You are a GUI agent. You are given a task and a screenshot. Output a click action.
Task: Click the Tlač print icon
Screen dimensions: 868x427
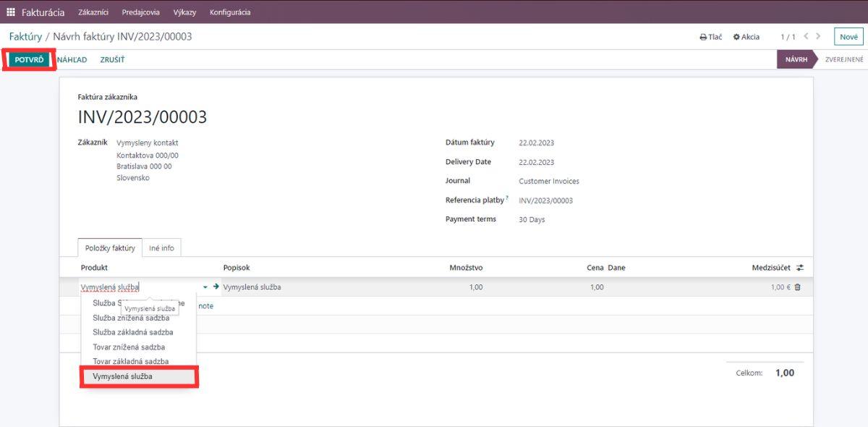point(703,37)
